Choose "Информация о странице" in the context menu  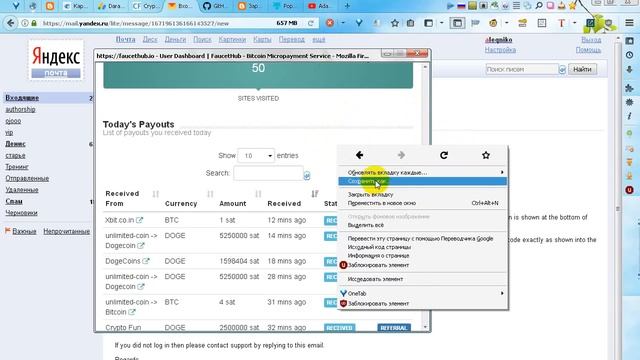point(378,256)
